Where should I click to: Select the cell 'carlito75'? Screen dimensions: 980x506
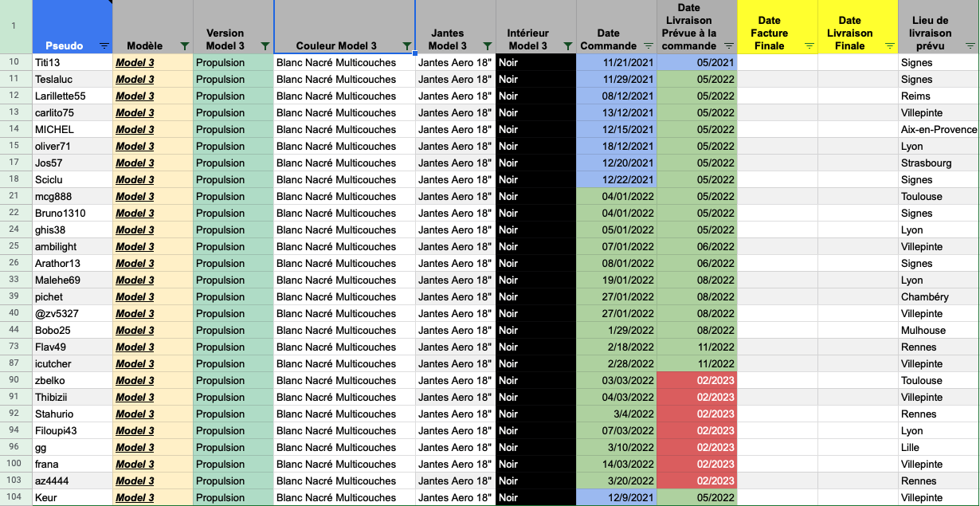coord(73,112)
